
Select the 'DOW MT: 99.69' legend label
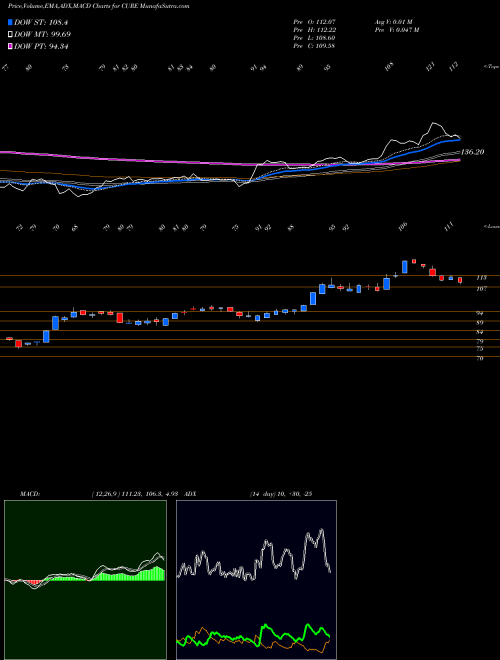43,35
